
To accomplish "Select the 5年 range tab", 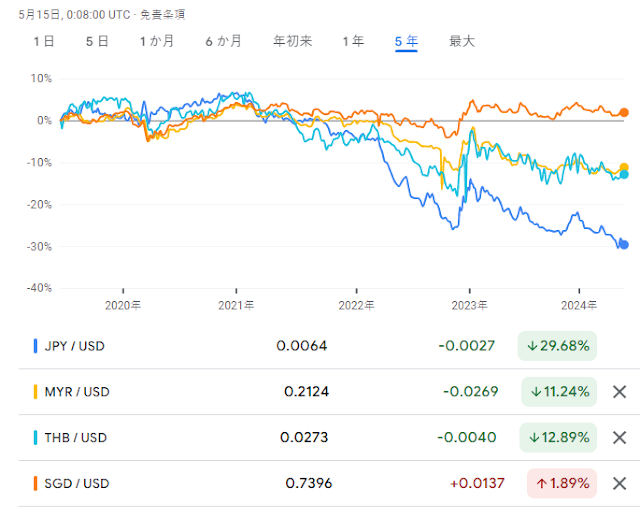I will click(x=406, y=42).
